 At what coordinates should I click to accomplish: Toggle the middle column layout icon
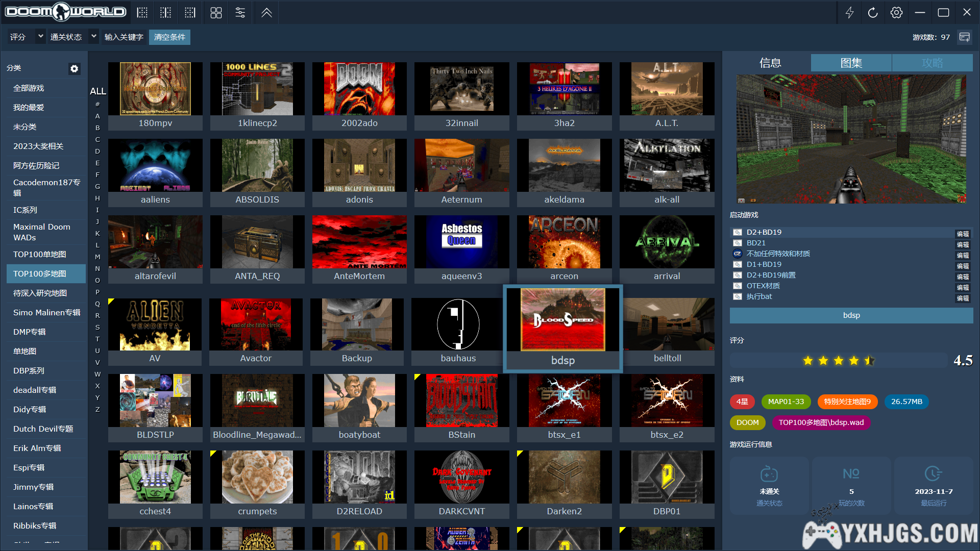(x=166, y=13)
